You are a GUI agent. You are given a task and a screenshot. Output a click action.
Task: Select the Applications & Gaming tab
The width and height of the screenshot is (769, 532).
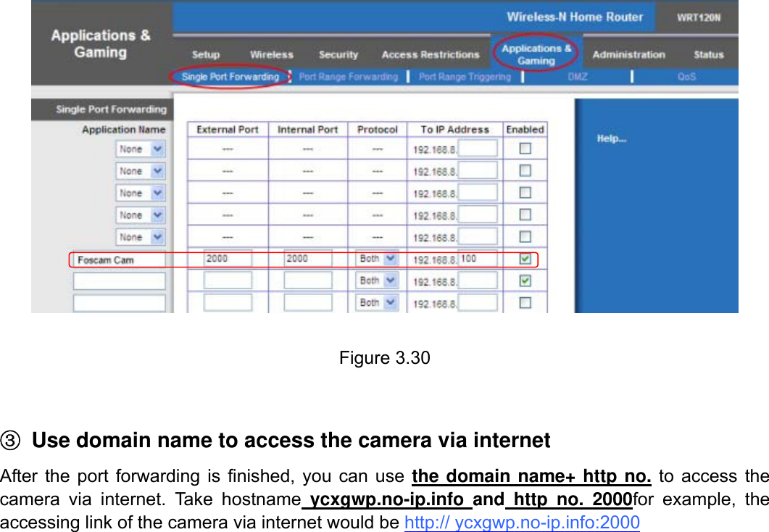coord(536,54)
